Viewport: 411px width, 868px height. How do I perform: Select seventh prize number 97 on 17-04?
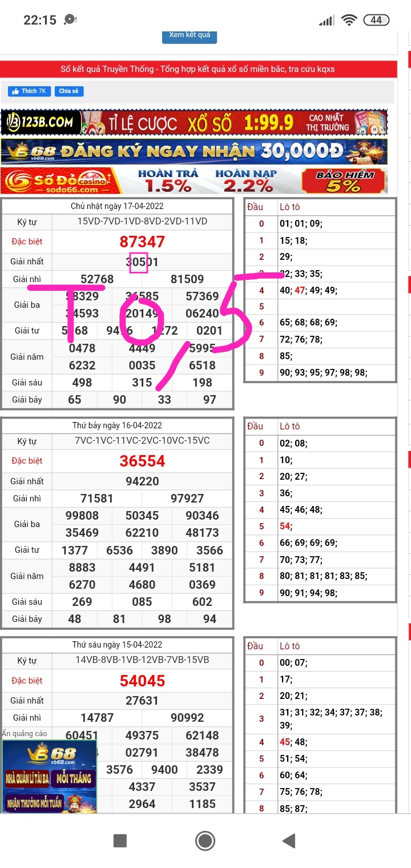210,400
